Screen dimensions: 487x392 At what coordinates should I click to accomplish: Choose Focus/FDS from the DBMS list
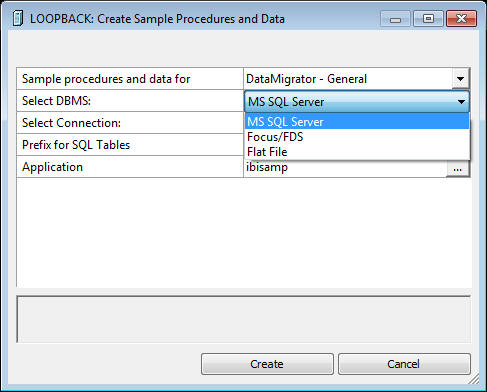point(357,137)
